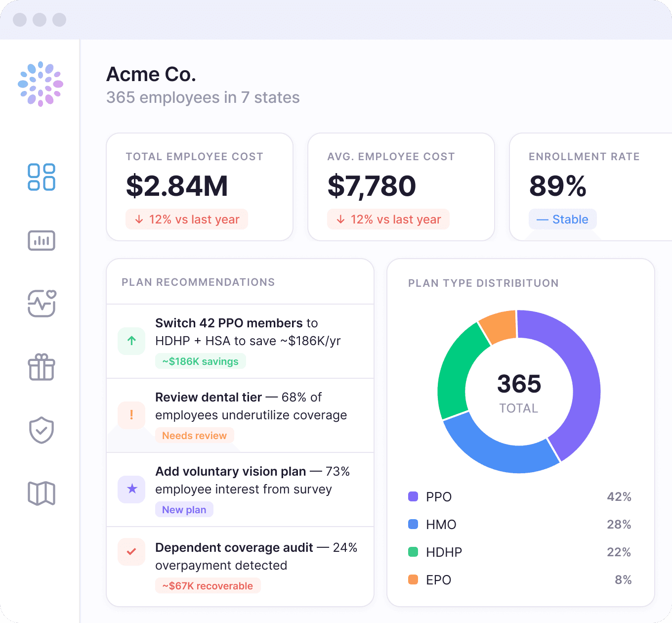Click the ~$67K recoverable tag
The image size is (672, 623).
(208, 586)
